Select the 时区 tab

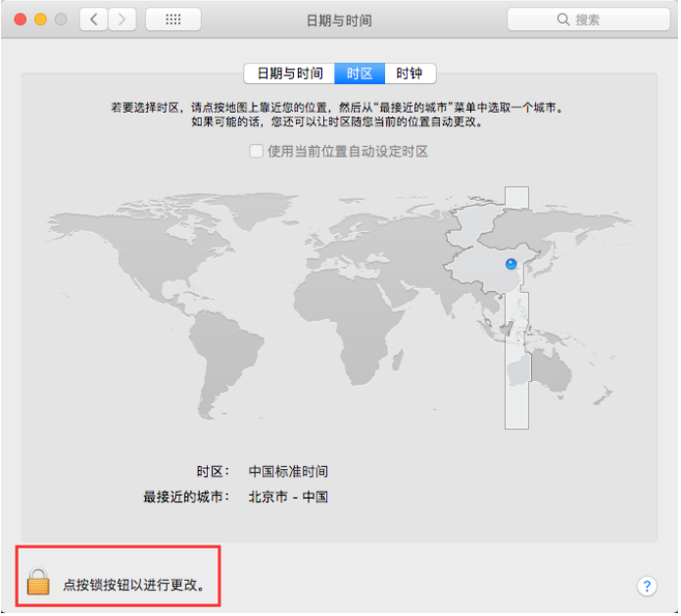coord(360,73)
